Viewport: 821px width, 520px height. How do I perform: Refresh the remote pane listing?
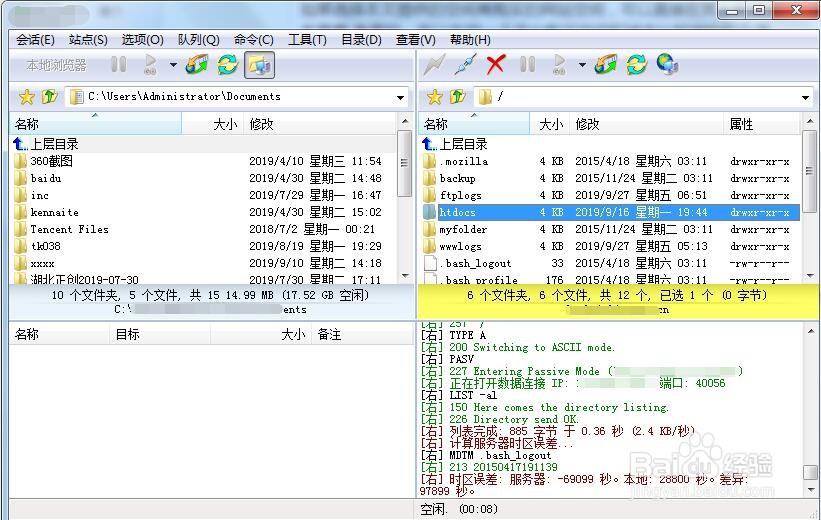point(636,65)
